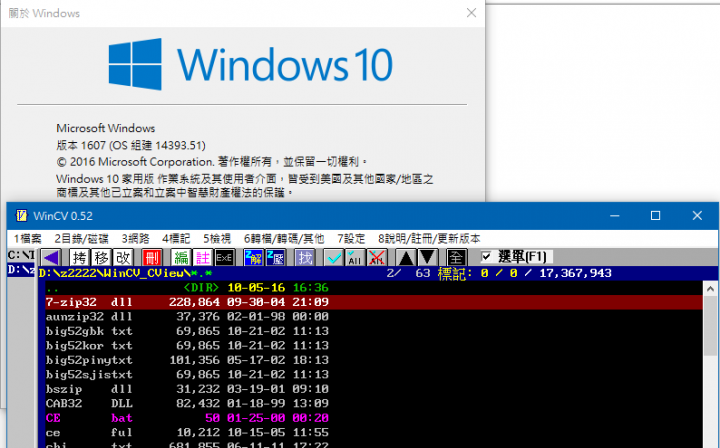Toggle the 選單(F1) checkbox
Image resolution: width=720 pixels, height=448 pixels.
coord(486,257)
